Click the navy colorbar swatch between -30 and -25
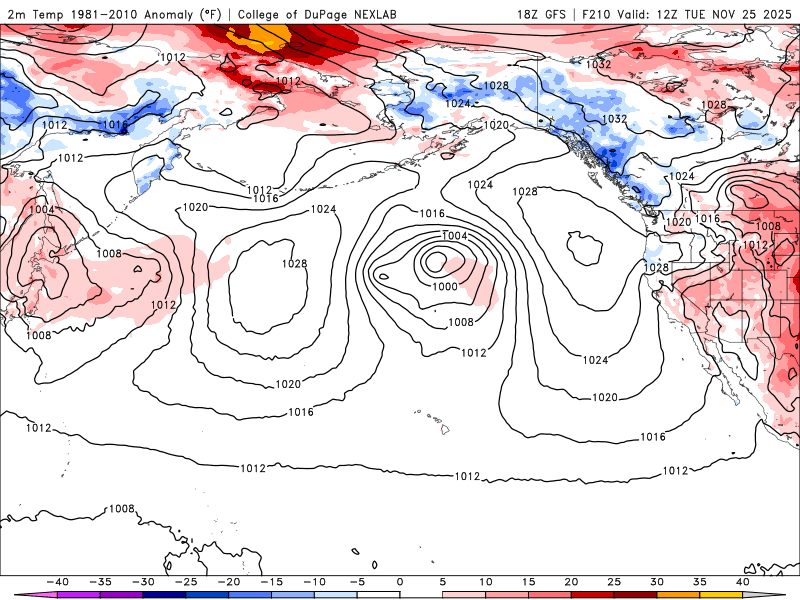This screenshot has height=600, width=800. (x=165, y=595)
